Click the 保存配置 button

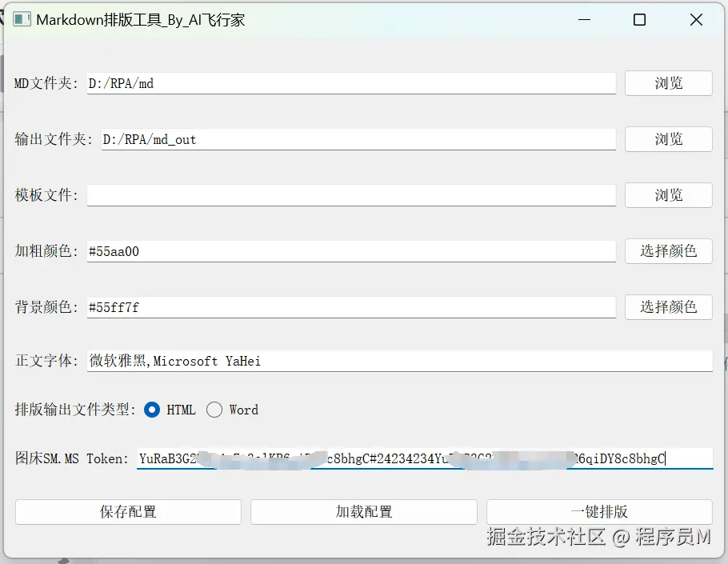point(127,513)
